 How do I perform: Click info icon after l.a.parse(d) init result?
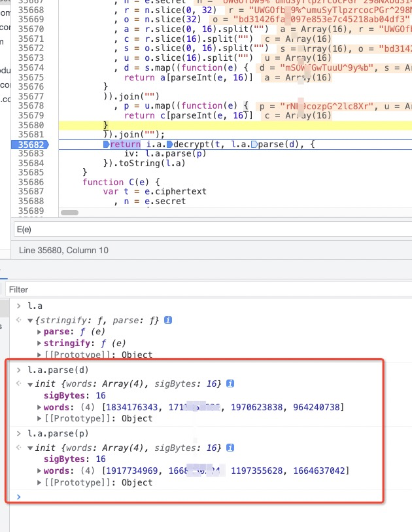pos(230,383)
